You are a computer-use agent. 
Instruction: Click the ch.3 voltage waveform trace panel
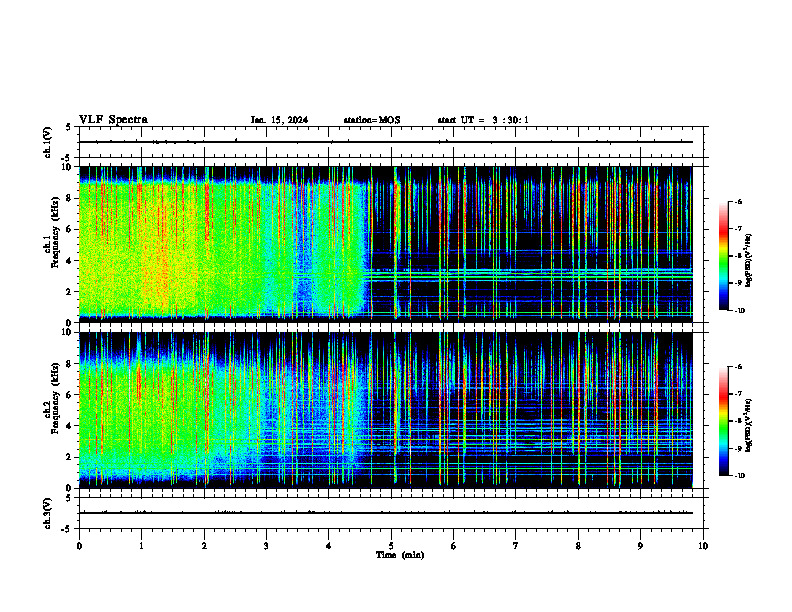pos(391,513)
